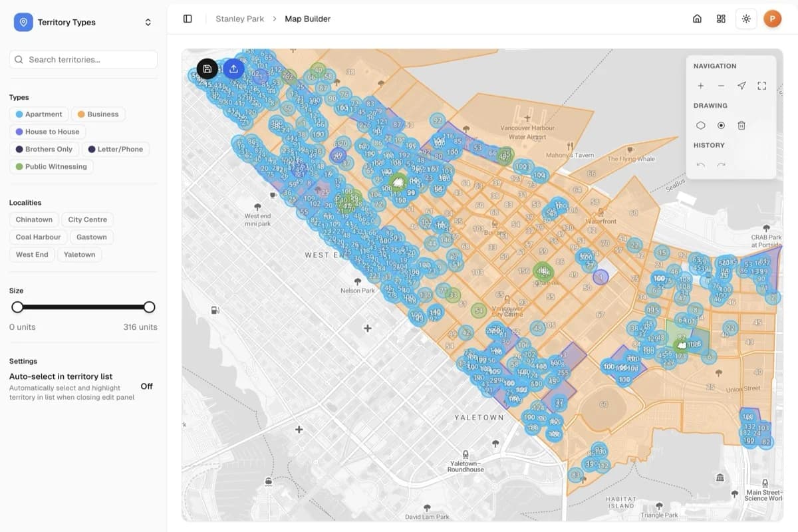Toggle the theme with the sun icon
Image resolution: width=798 pixels, height=532 pixels.
click(x=745, y=19)
